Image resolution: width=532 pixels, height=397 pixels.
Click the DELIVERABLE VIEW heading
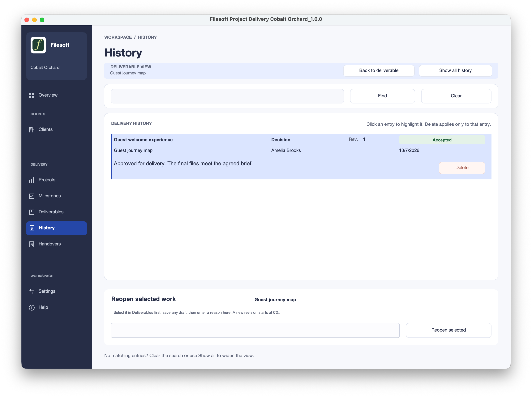tap(131, 67)
